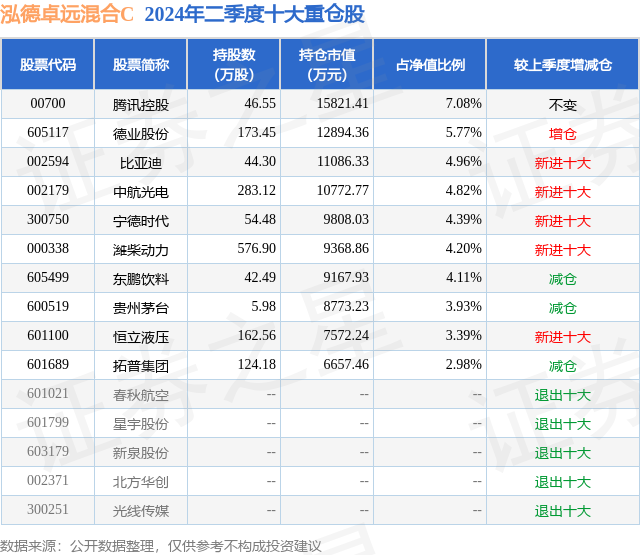Screen dimensions: 640x555
Task: Select the 比亚迪 stock name
Action: pyautogui.click(x=141, y=163)
